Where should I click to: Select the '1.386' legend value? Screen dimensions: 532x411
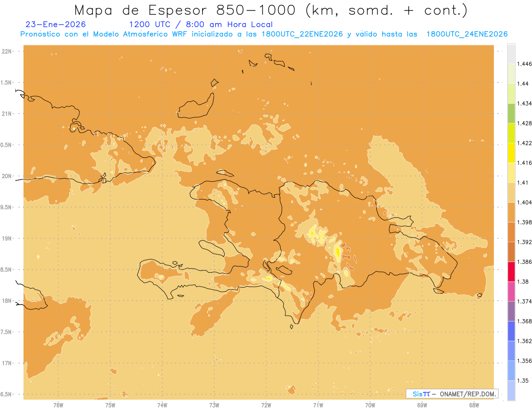524,262
